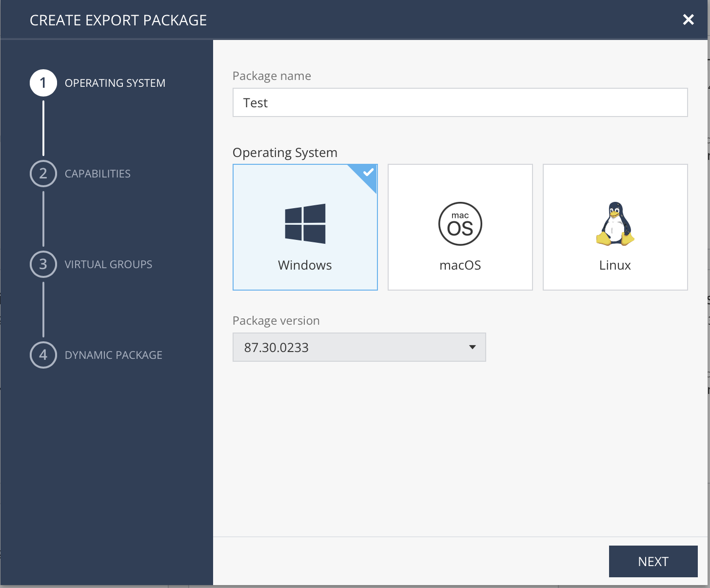
Task: Click the Linux penguin icon
Action: point(615,223)
